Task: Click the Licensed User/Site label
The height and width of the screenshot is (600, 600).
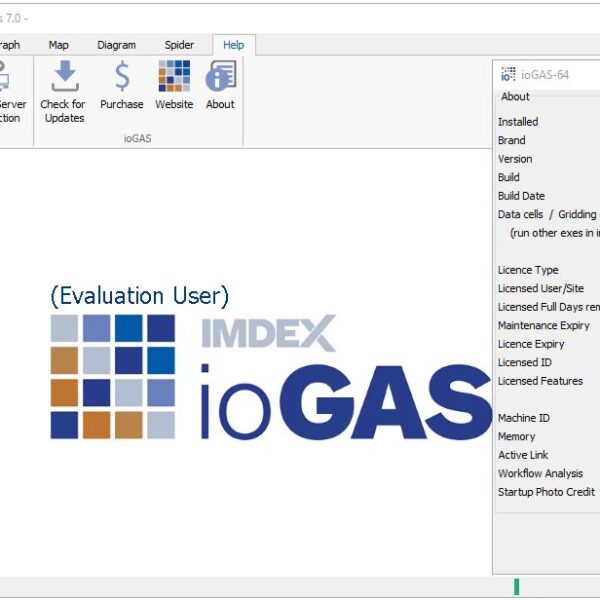Action: (x=541, y=289)
